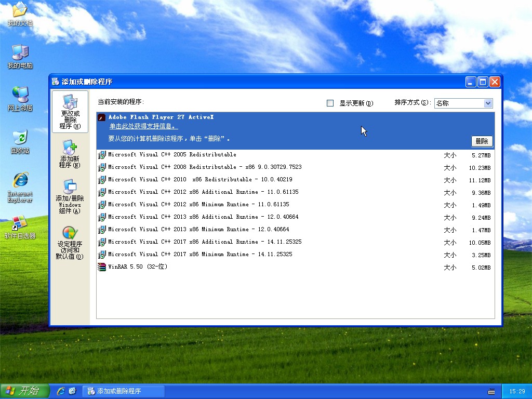Open 单击此处获得支持信息 link
Image resolution: width=532 pixels, height=399 pixels.
(x=143, y=126)
